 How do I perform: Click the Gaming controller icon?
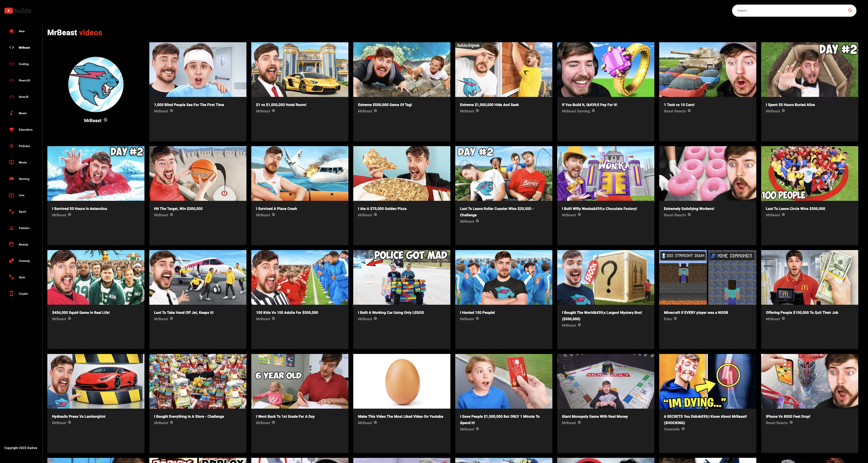pyautogui.click(x=12, y=179)
